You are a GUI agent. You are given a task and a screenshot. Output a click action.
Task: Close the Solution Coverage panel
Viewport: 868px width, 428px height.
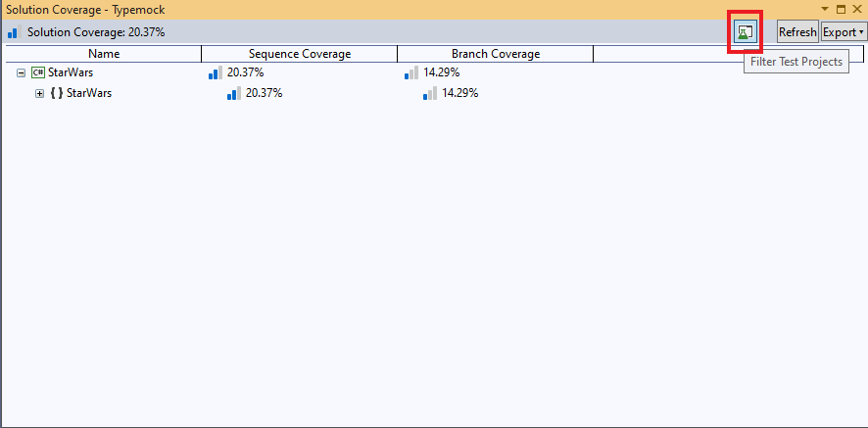856,9
